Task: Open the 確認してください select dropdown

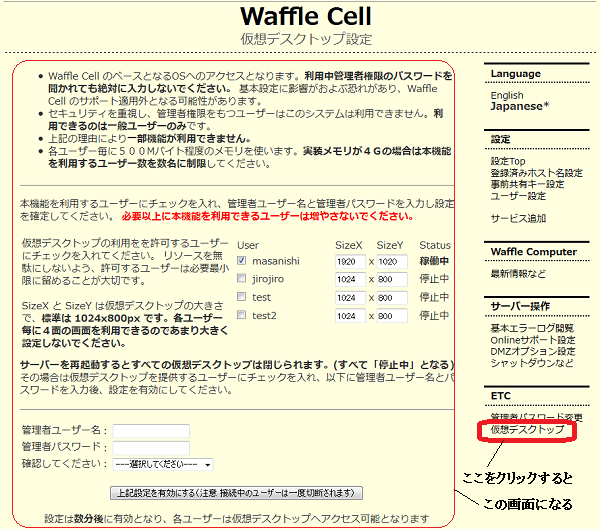Action: (x=163, y=464)
